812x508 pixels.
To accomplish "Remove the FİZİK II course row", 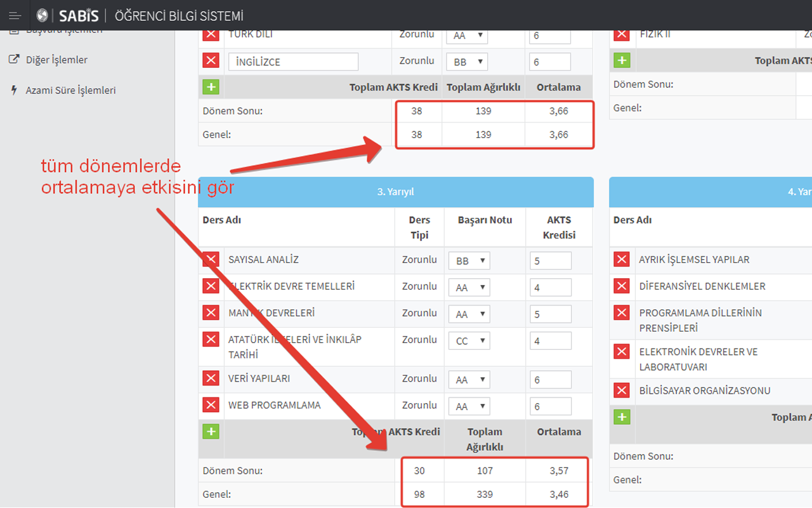I will 622,35.
